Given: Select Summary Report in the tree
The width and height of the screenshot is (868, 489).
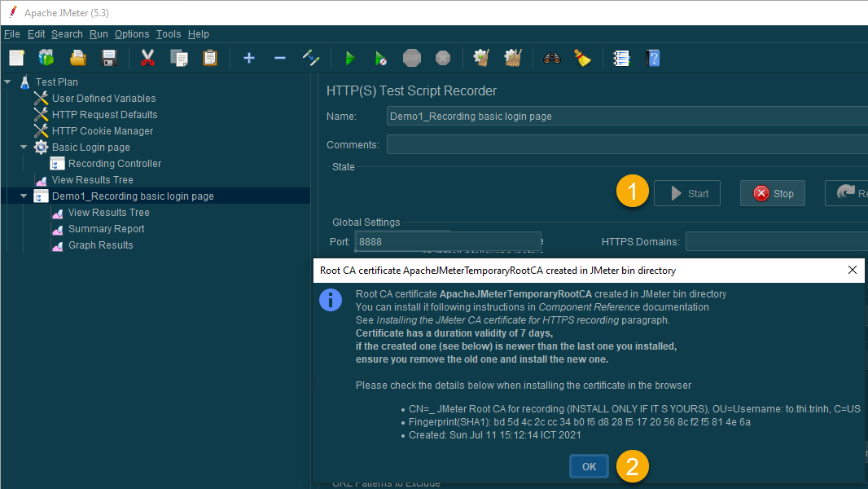Looking at the screenshot, I should pyautogui.click(x=107, y=229).
